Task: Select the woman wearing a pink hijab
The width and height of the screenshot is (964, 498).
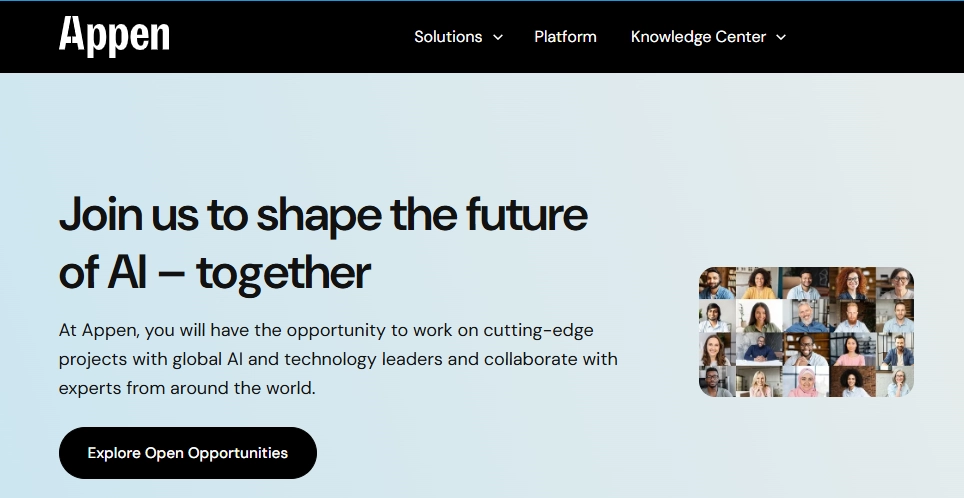Action: click(x=806, y=382)
